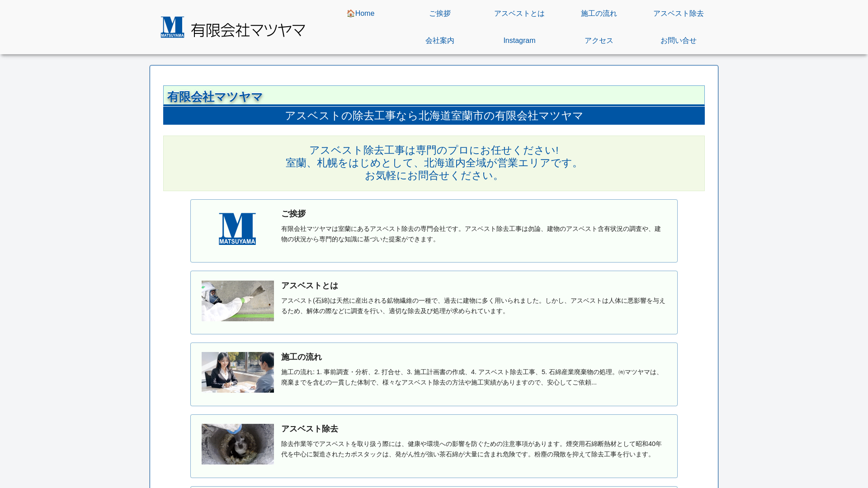The width and height of the screenshot is (868, 488).
Task: Open the アスベストとは card title
Action: tap(310, 286)
